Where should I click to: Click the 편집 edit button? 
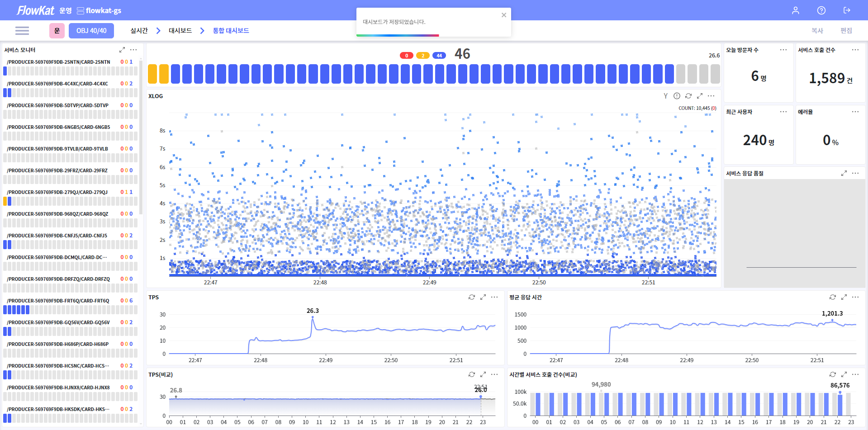click(x=846, y=31)
